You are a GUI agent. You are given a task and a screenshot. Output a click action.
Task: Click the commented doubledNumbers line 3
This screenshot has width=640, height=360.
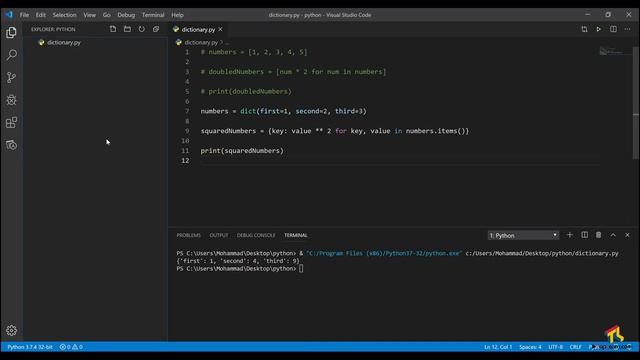[x=293, y=72]
